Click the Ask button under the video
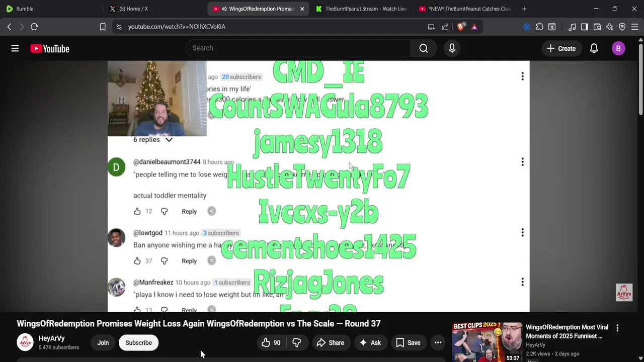 click(x=370, y=343)
